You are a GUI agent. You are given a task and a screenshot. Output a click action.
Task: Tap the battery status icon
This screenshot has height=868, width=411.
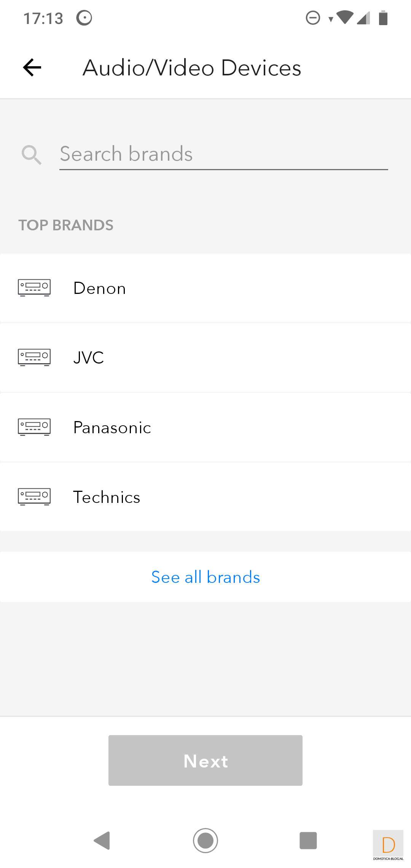click(383, 18)
